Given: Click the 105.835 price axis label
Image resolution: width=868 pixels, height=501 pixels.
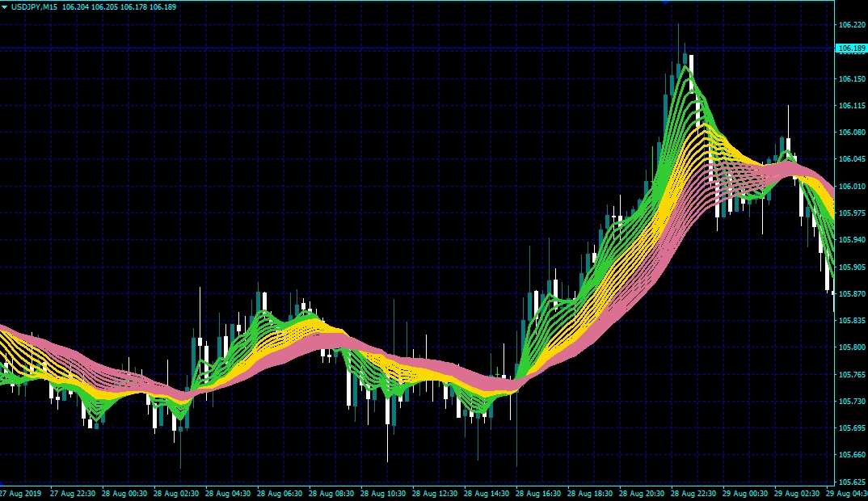Looking at the screenshot, I should coord(852,321).
